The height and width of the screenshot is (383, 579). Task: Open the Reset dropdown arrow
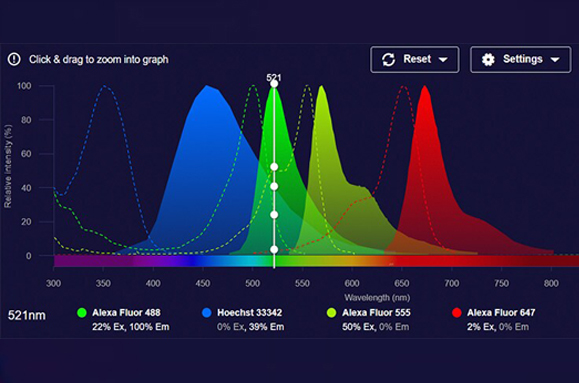(443, 59)
